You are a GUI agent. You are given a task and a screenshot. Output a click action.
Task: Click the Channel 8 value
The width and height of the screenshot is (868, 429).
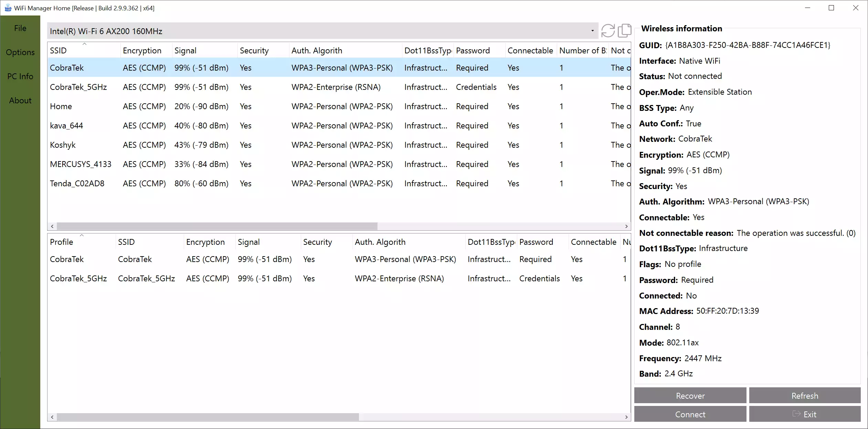pos(678,327)
